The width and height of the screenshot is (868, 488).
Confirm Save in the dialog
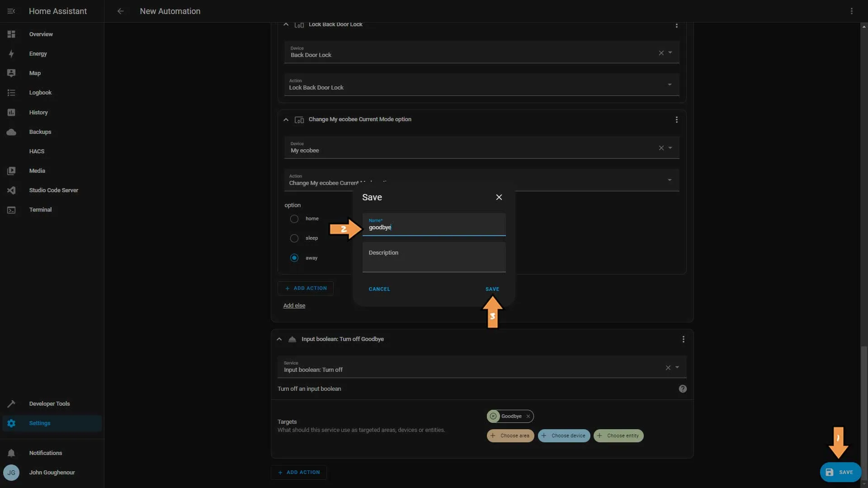click(492, 289)
